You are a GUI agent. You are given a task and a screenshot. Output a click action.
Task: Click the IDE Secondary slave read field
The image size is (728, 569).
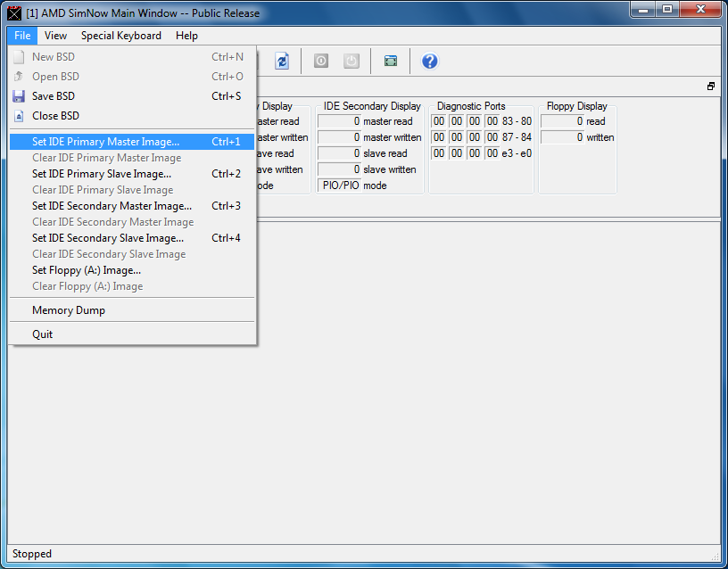point(339,153)
